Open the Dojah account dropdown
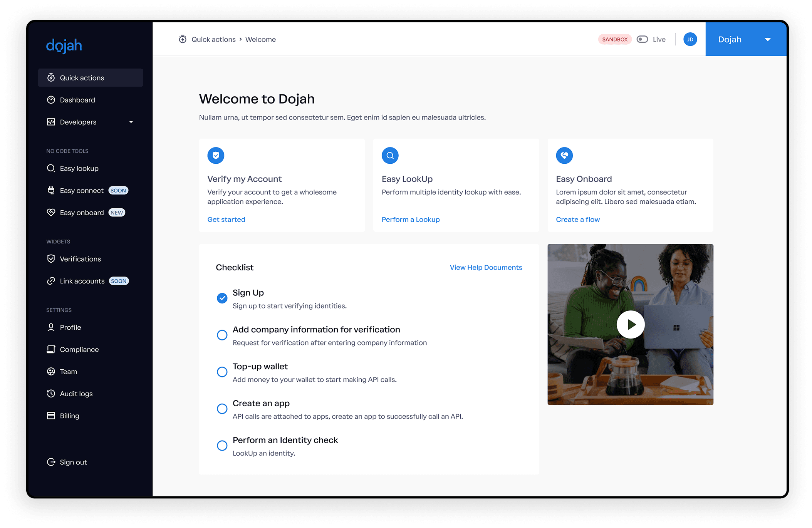 click(x=745, y=39)
